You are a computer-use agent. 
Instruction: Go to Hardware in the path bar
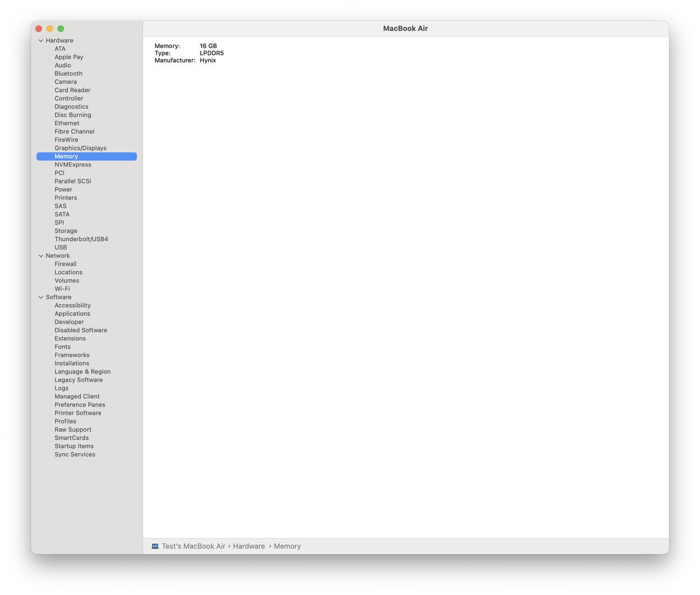(249, 547)
